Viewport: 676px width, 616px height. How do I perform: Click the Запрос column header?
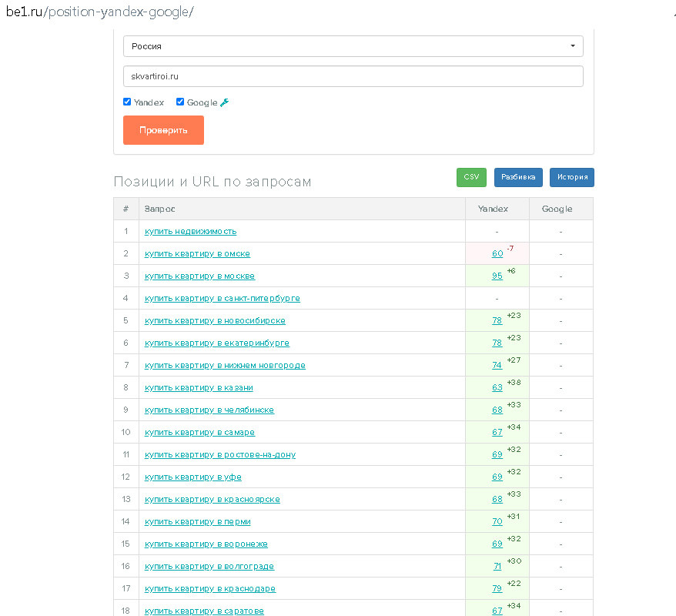click(159, 209)
